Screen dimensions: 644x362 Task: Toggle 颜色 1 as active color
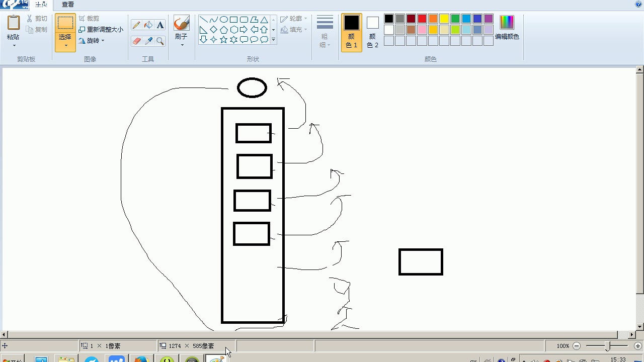pos(352,32)
